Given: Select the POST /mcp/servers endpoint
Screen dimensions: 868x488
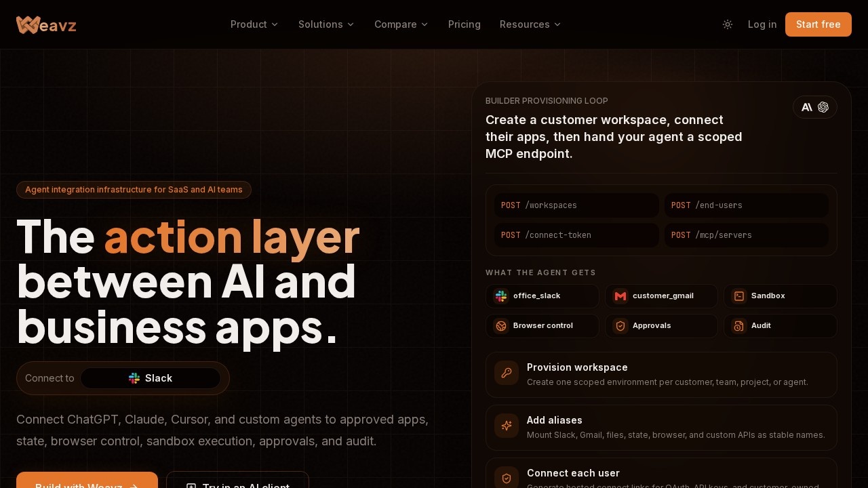Looking at the screenshot, I should tap(747, 235).
